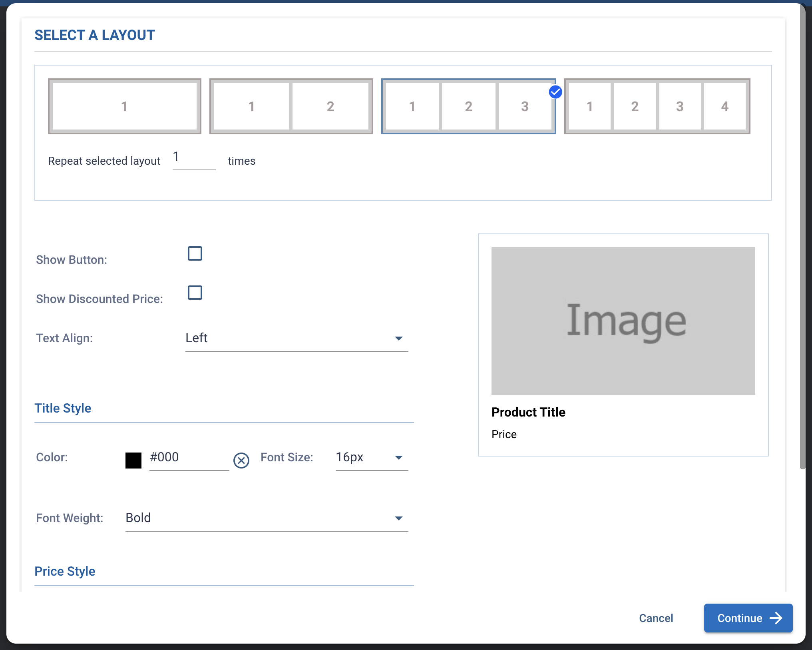Select the three-column layout thumbnail
Screen dimensions: 812x650
468,106
